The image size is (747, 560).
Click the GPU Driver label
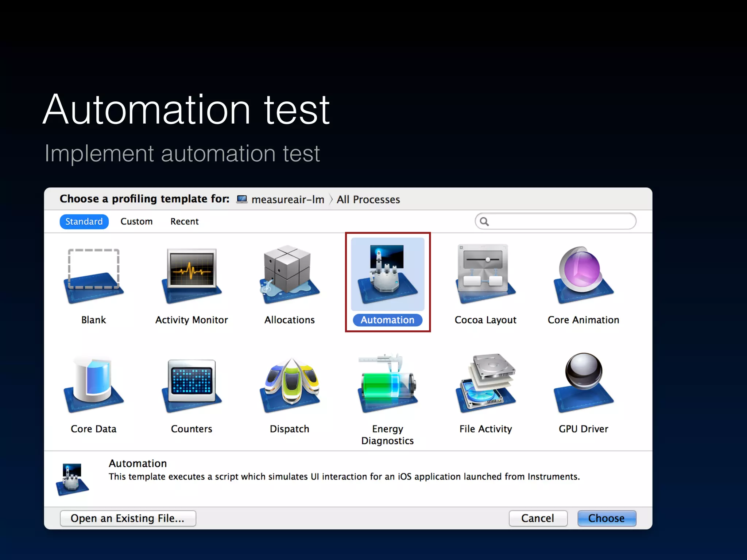[584, 429]
